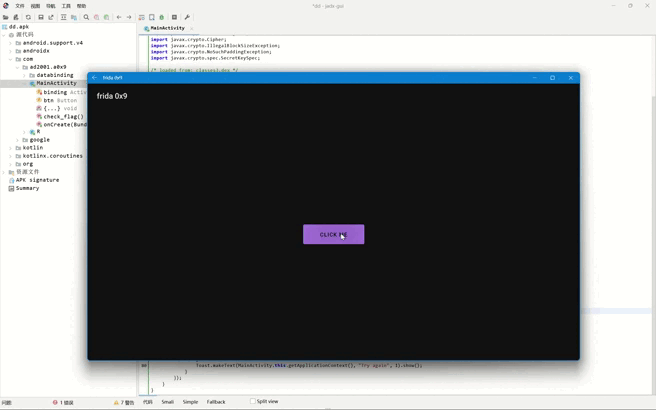This screenshot has width=656, height=410.
Task: Open the 文件 menu
Action: tap(20, 6)
